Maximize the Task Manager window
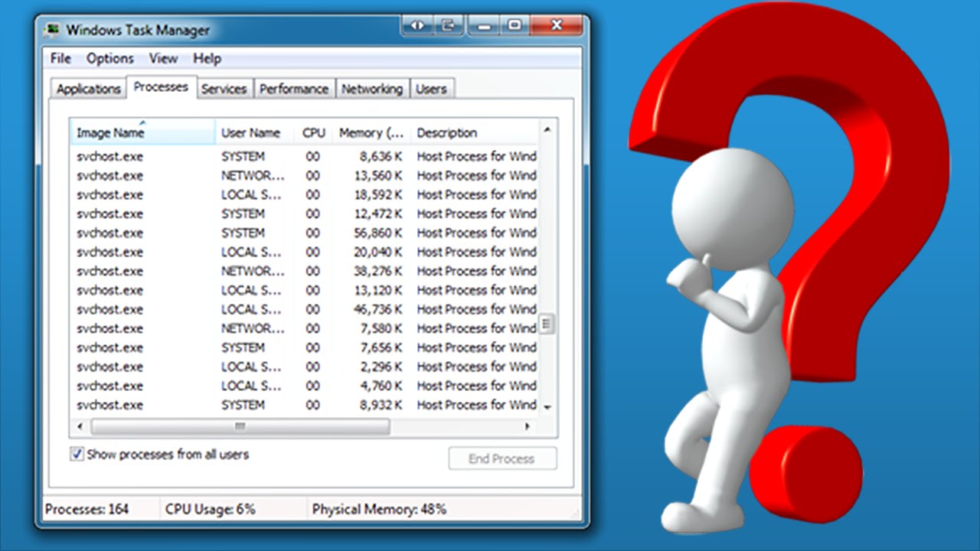This screenshot has height=551, width=980. point(514,26)
